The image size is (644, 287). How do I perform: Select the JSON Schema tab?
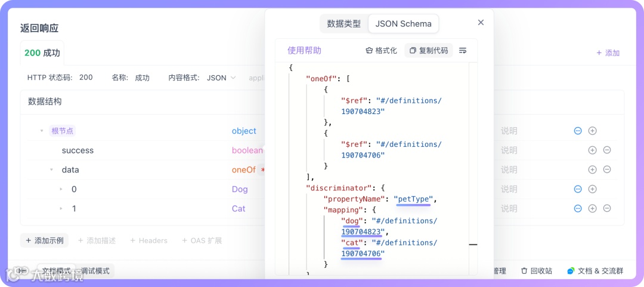(x=403, y=24)
